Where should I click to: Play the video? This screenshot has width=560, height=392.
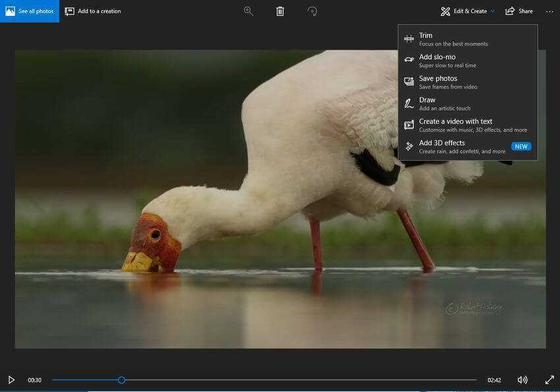[11, 379]
